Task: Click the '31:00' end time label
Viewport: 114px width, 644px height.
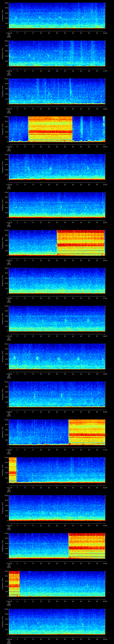Action: click(x=105, y=71)
